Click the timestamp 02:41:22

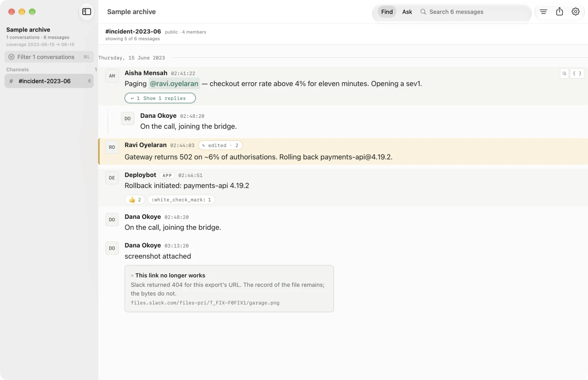(x=183, y=74)
